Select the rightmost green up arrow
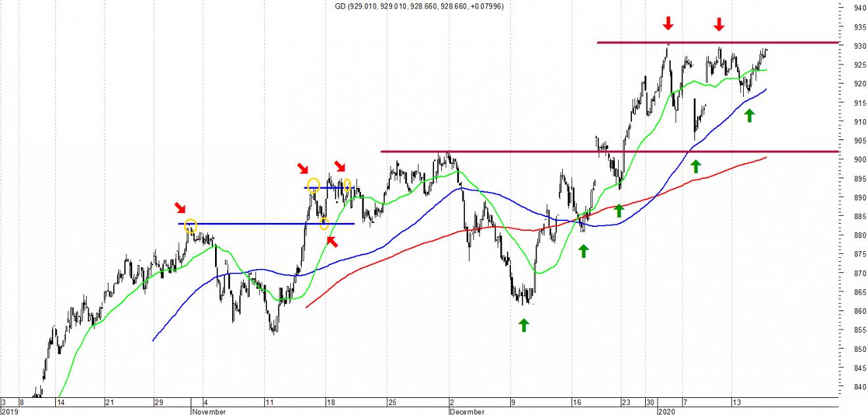868x415 pixels. (x=749, y=116)
